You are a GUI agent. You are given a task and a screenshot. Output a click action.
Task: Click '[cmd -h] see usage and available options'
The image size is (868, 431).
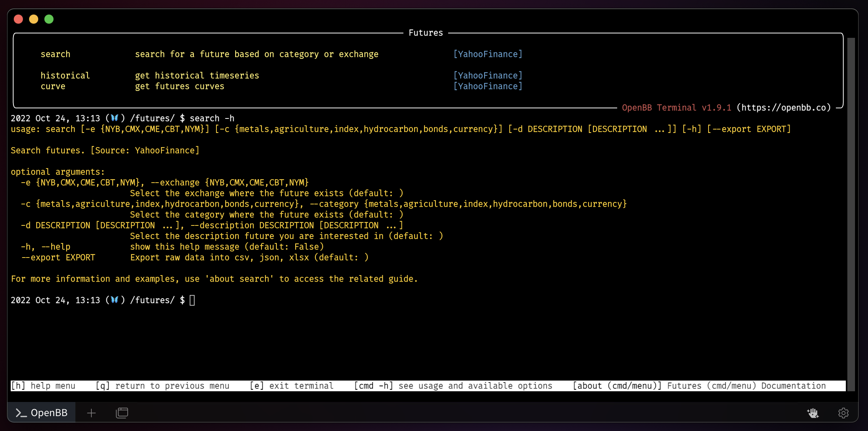point(453,386)
